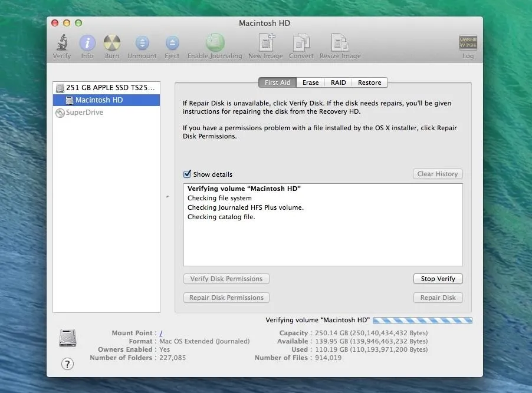Click the Capacity value 250.14 GB
Viewport: 532px width, 393px height.
371,333
